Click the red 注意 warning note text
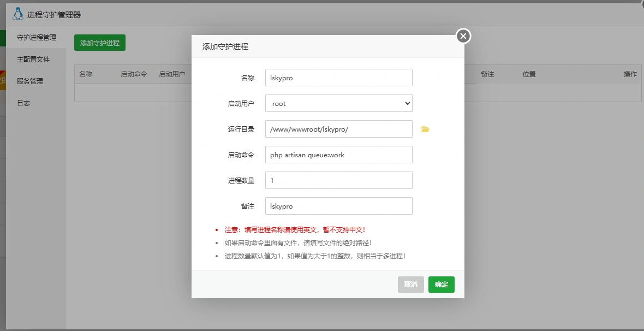The height and width of the screenshot is (331, 644). [x=295, y=230]
